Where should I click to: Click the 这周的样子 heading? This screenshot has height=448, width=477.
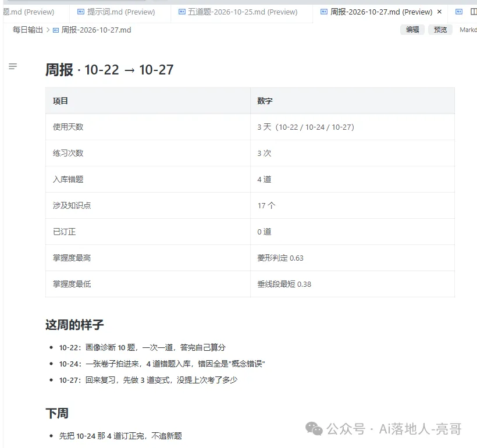tap(74, 325)
